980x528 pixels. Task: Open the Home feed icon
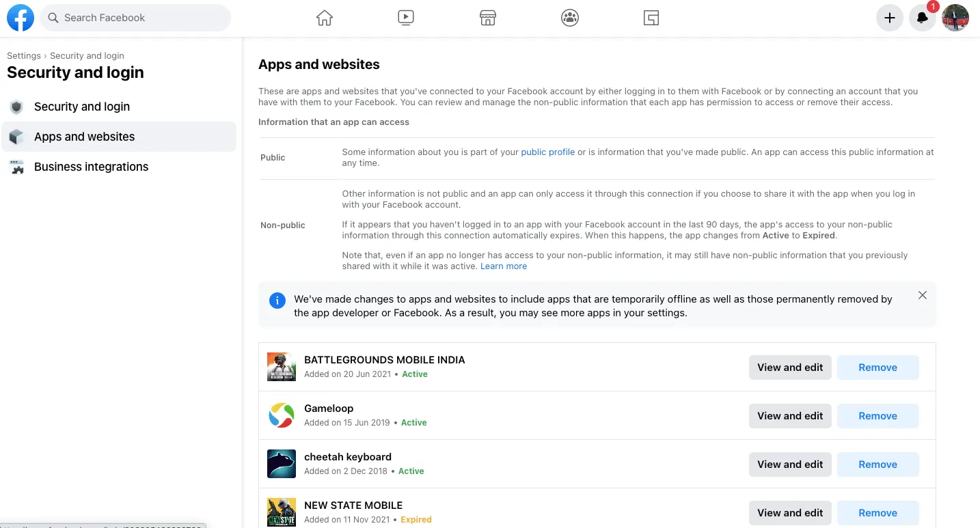325,18
